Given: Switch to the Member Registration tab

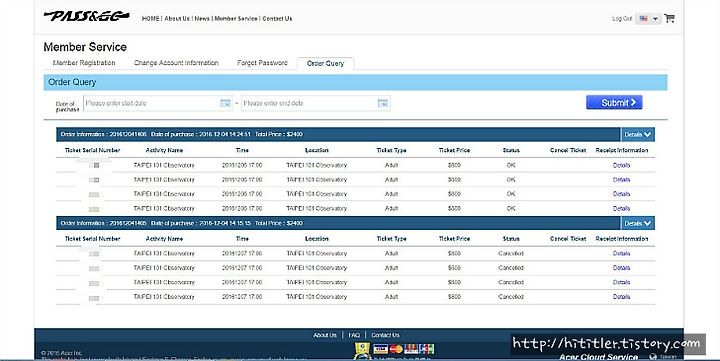Looking at the screenshot, I should tap(84, 63).
